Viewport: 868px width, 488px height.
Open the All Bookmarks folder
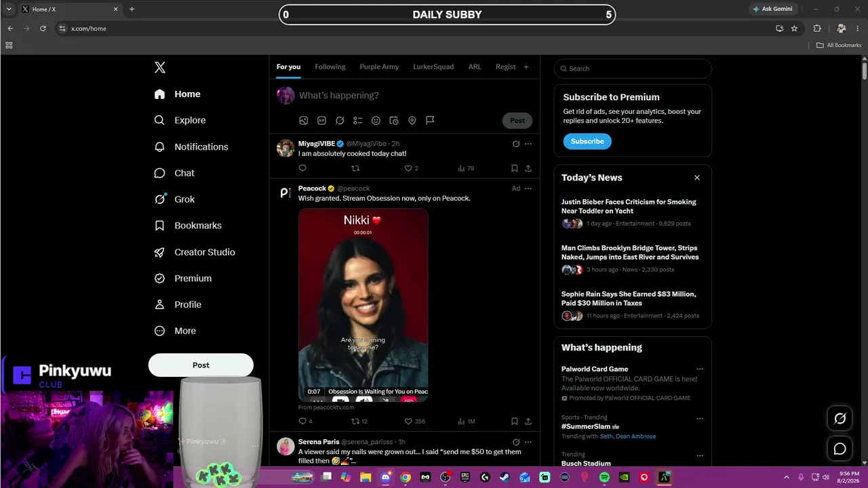point(839,45)
